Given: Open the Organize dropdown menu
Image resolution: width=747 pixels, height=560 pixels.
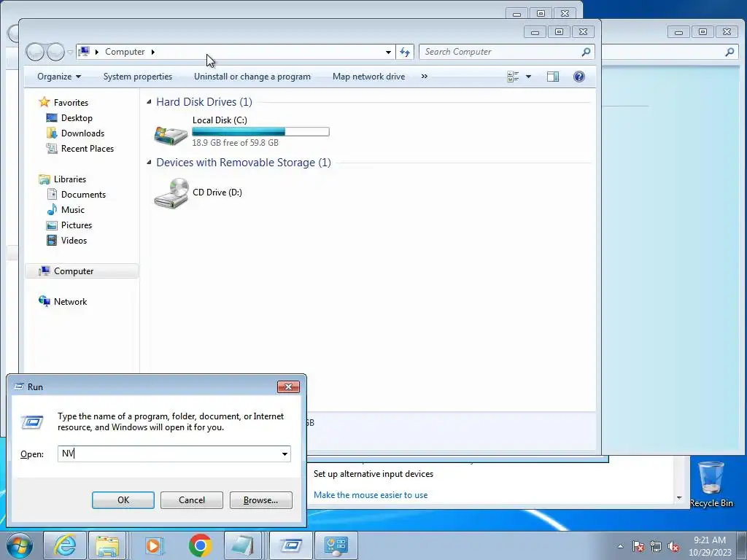Looking at the screenshot, I should click(59, 77).
